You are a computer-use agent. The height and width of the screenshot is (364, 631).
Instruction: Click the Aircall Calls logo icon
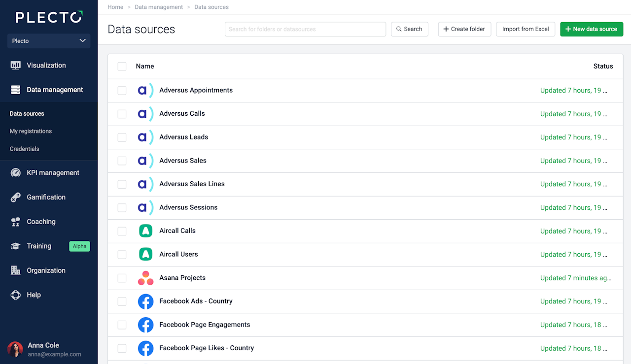[145, 231]
